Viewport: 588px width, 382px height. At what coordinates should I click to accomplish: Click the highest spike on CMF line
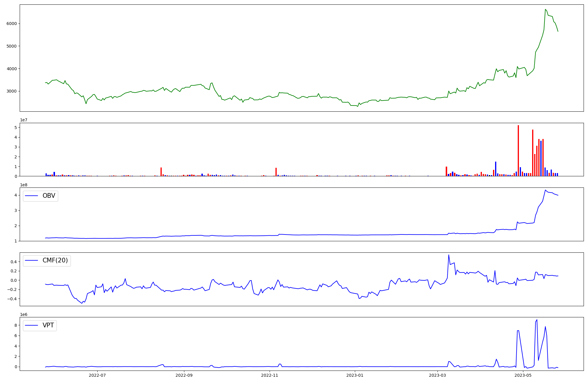tap(449, 255)
